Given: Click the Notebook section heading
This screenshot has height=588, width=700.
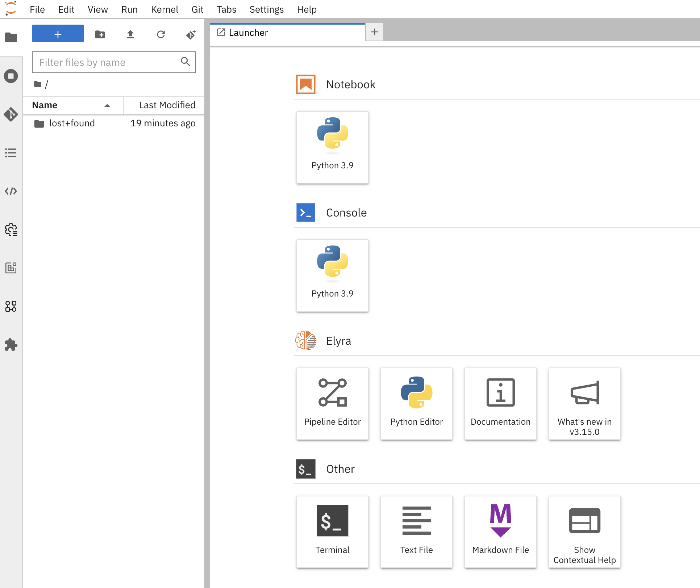Looking at the screenshot, I should [351, 84].
